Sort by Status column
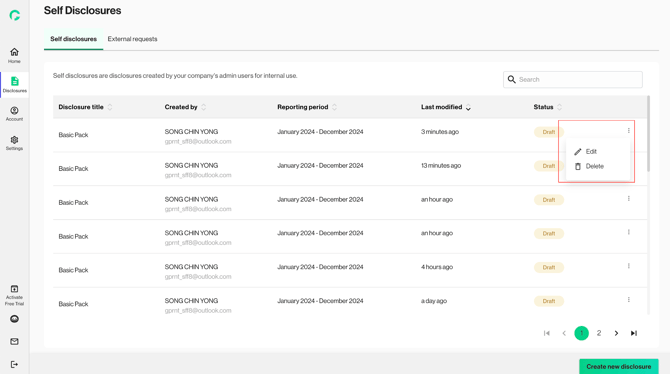The image size is (670, 374). point(559,107)
